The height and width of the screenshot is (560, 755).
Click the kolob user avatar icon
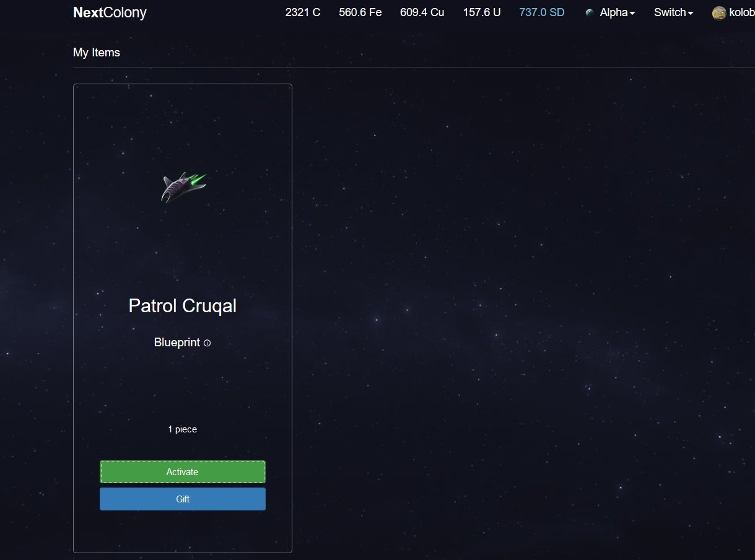tap(719, 13)
